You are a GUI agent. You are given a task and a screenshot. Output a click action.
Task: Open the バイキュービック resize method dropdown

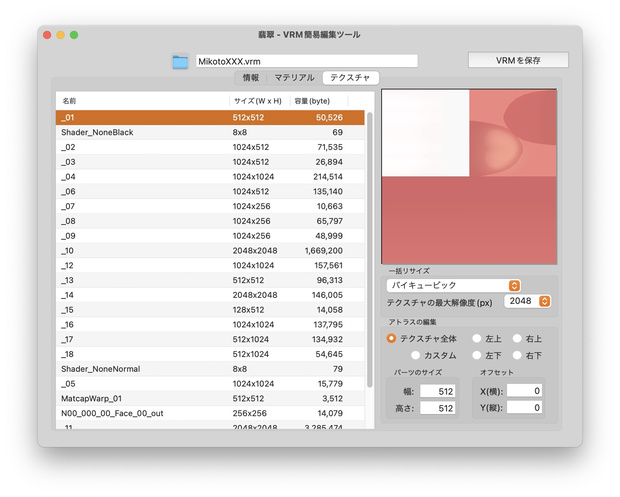tap(453, 285)
